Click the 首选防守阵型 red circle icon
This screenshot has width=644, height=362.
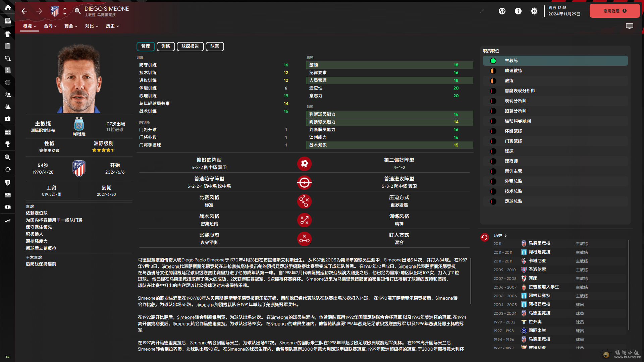(x=304, y=182)
